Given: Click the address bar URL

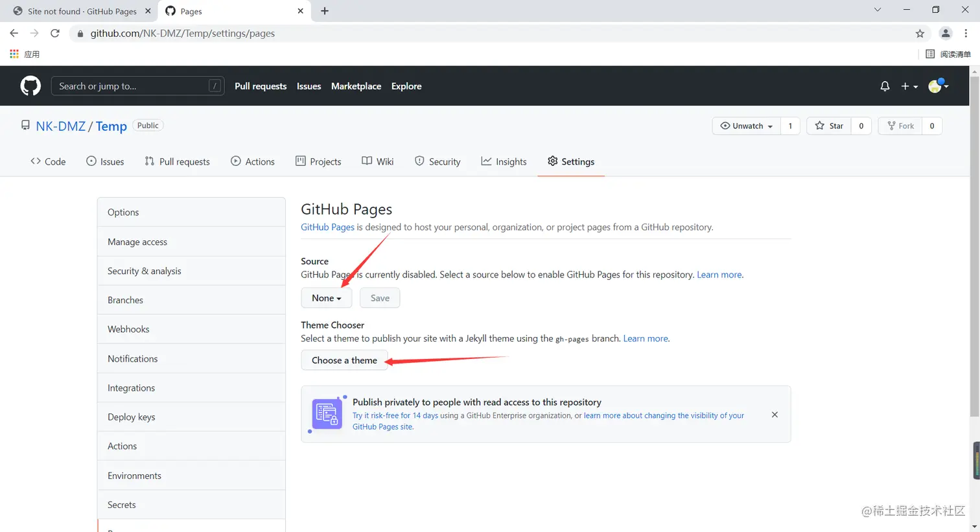Looking at the screenshot, I should 183,34.
